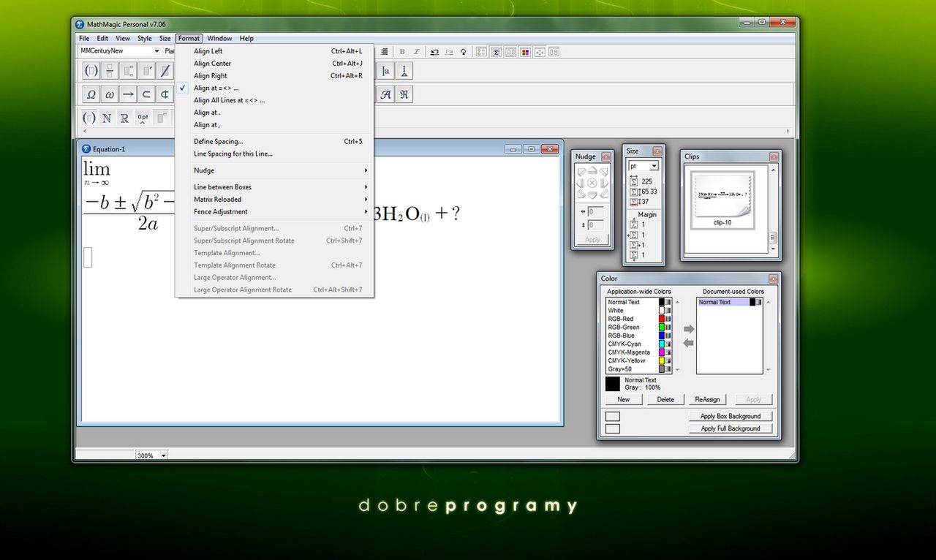Open the Greek capital Omega symbol palette

(91, 94)
